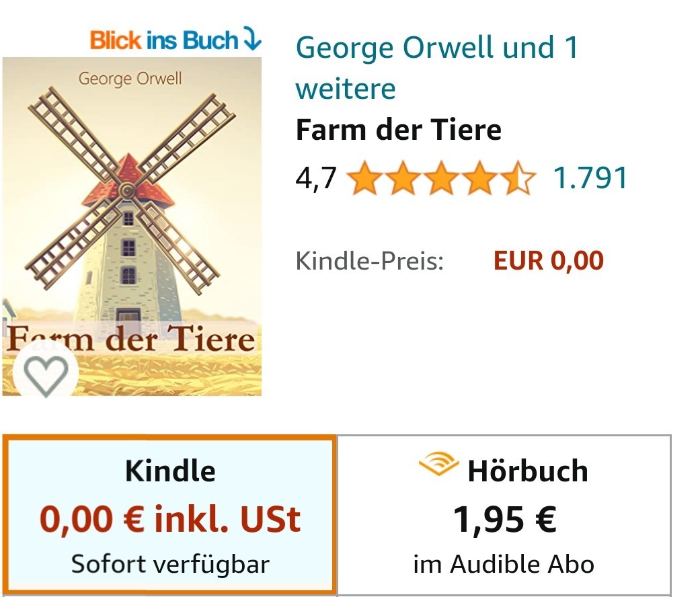
Task: Select the Hörbuch format tab
Action: click(x=504, y=514)
